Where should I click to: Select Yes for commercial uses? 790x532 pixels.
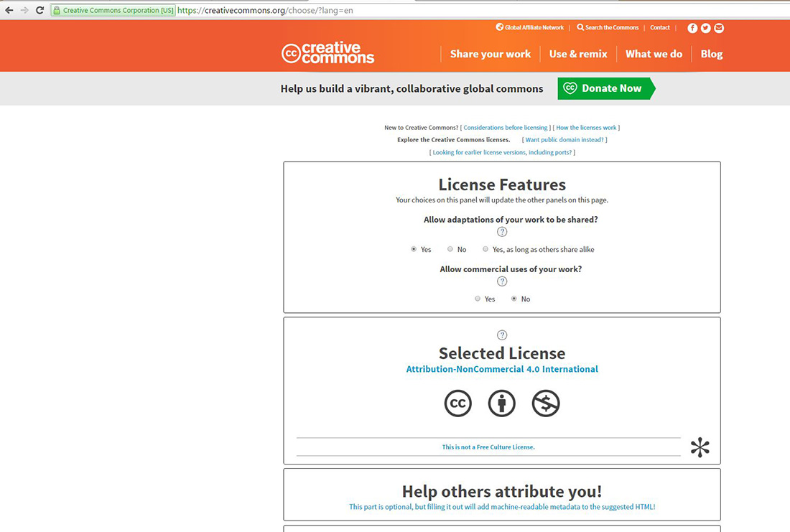[x=477, y=299]
